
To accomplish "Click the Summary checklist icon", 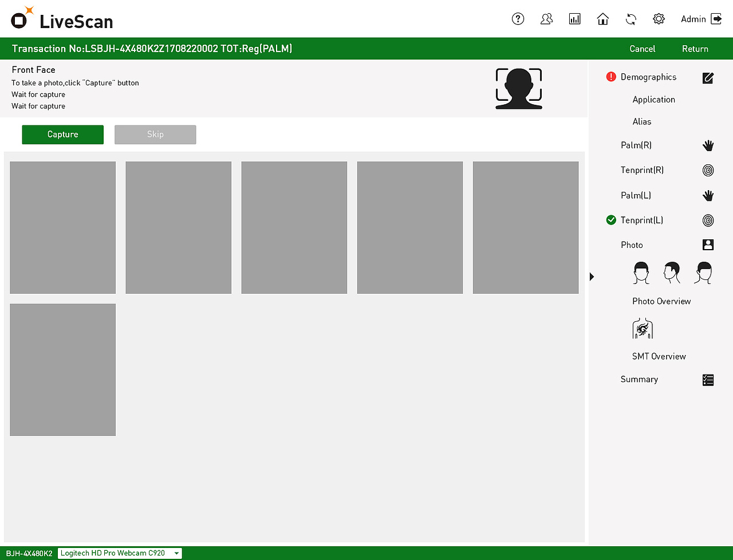I will coord(708,380).
